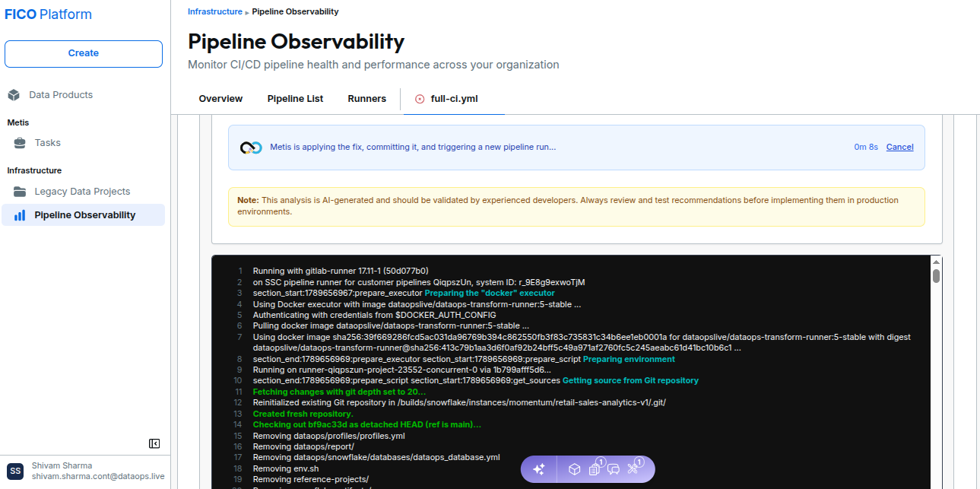The height and width of the screenshot is (489, 980).
Task: Switch to the Overview tab
Action: pyautogui.click(x=220, y=99)
